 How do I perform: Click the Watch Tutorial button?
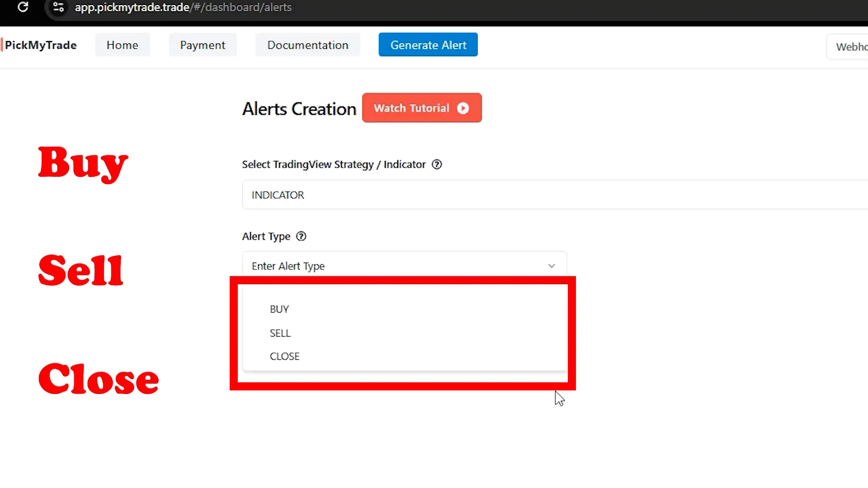coord(421,108)
